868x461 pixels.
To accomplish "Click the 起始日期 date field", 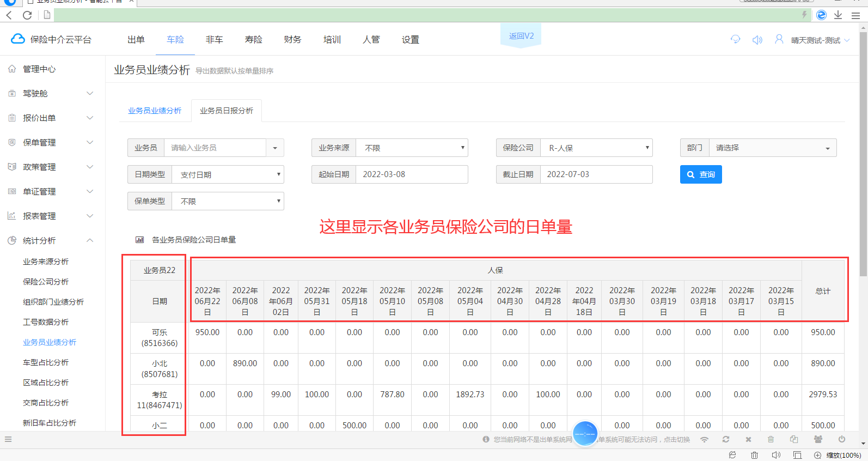I will [412, 174].
